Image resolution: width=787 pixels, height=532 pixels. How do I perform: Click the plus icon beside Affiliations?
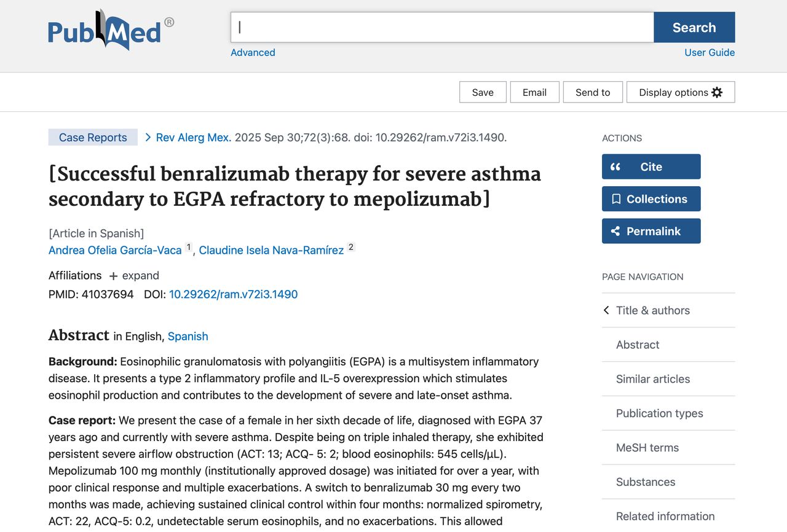click(113, 276)
